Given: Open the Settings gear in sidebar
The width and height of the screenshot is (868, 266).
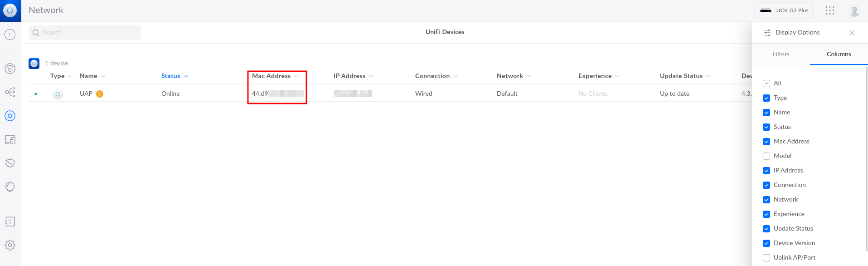Looking at the screenshot, I should (10, 245).
